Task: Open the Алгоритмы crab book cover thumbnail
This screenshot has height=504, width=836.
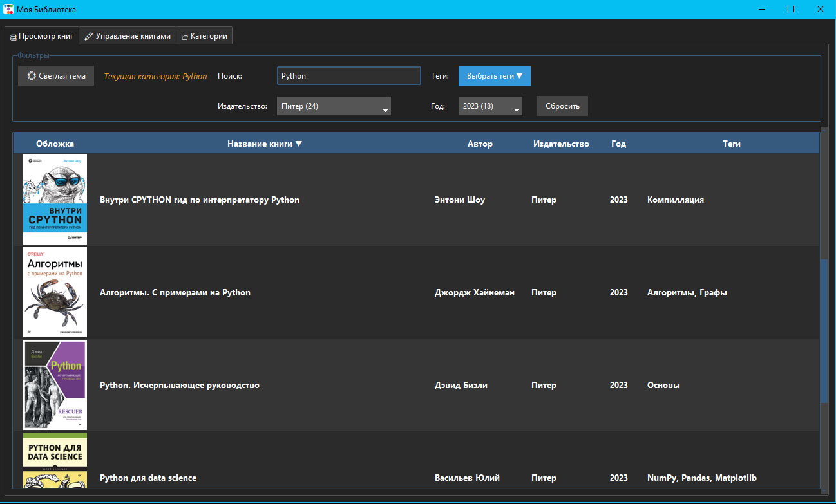Action: (x=55, y=292)
